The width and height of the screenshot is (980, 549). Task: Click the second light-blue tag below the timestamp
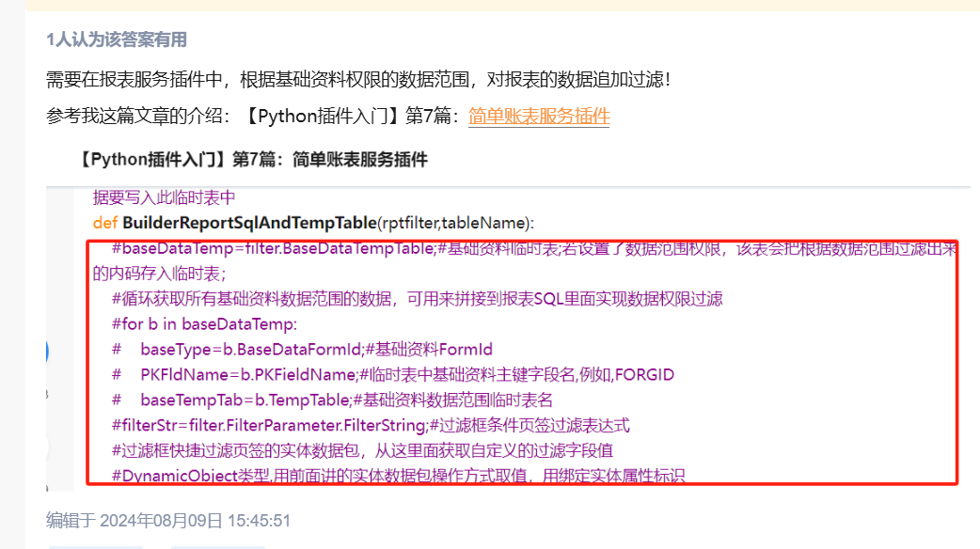217,547
